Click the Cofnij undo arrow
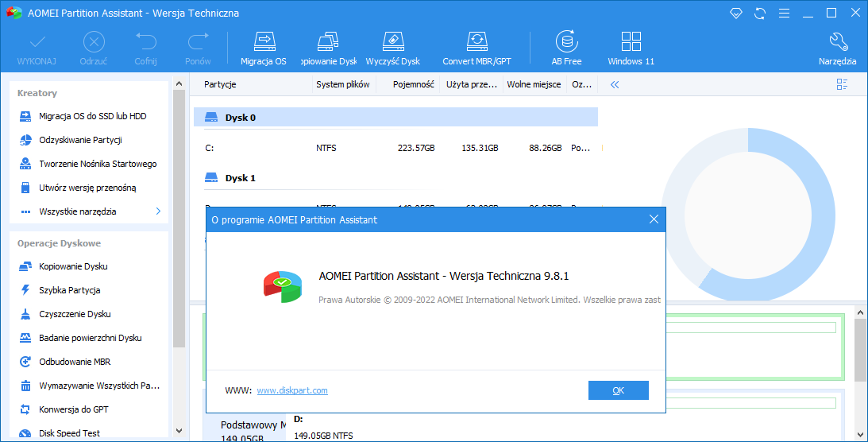Image resolution: width=868 pixels, height=442 pixels. (x=145, y=42)
